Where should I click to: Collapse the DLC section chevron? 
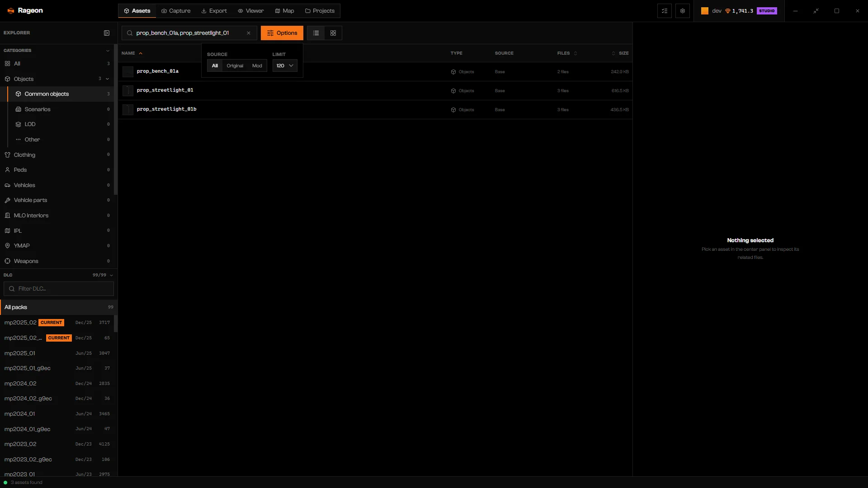tap(111, 275)
